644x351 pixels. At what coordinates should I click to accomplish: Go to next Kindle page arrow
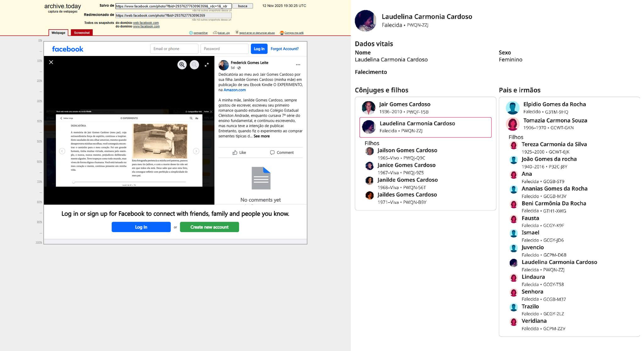click(x=196, y=151)
